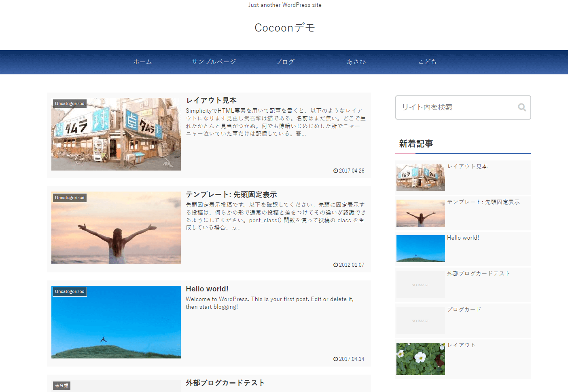Open the Hello world! article title
This screenshot has height=392, width=568.
[207, 289]
